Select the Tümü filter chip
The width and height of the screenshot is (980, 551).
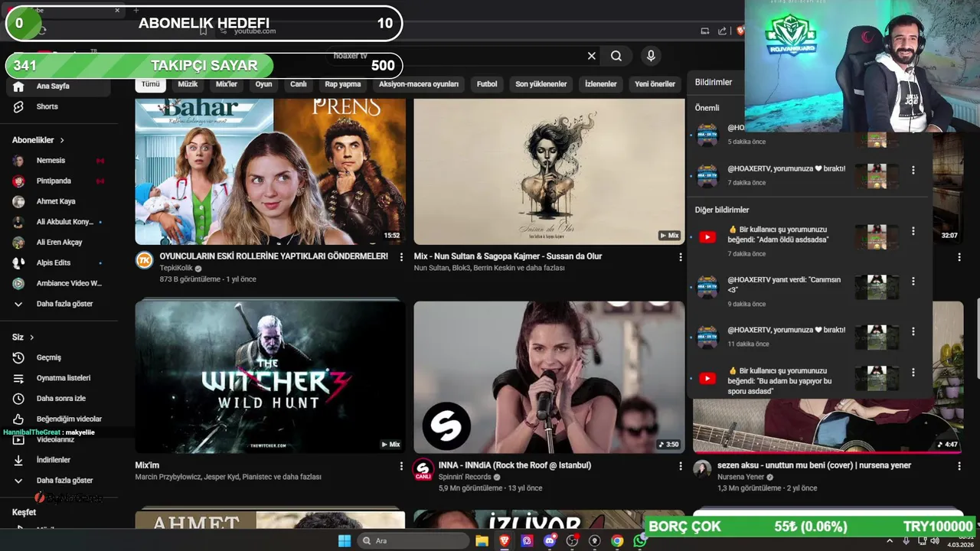[x=150, y=84]
